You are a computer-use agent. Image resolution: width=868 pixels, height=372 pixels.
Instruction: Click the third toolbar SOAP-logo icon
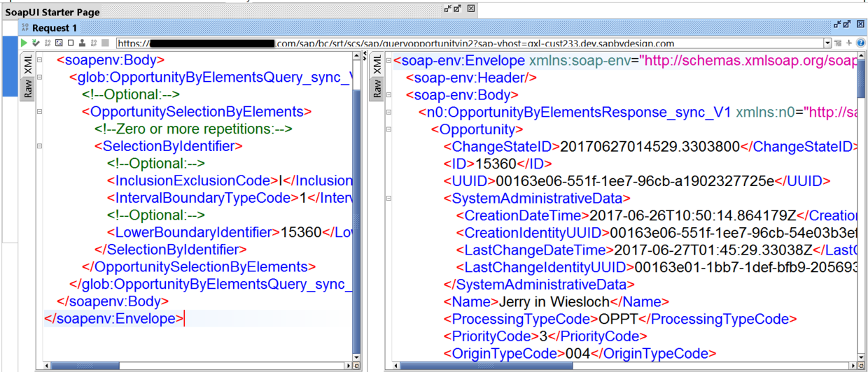(48, 43)
